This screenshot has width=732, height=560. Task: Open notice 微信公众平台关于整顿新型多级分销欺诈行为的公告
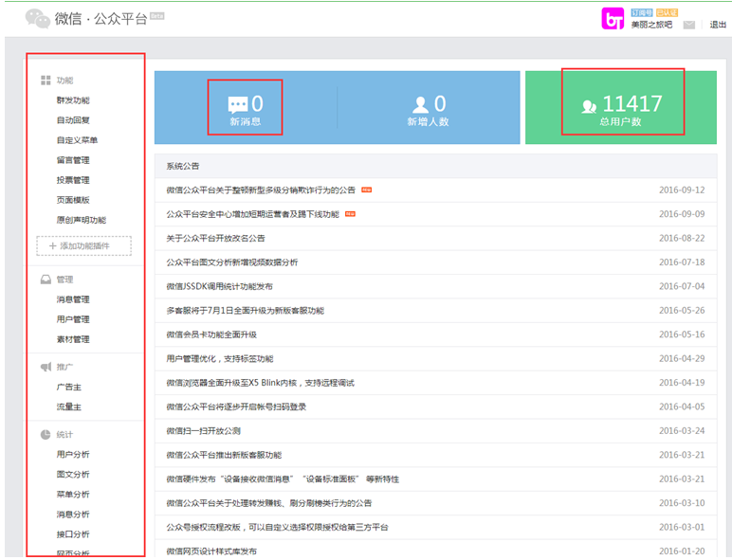coord(261,190)
